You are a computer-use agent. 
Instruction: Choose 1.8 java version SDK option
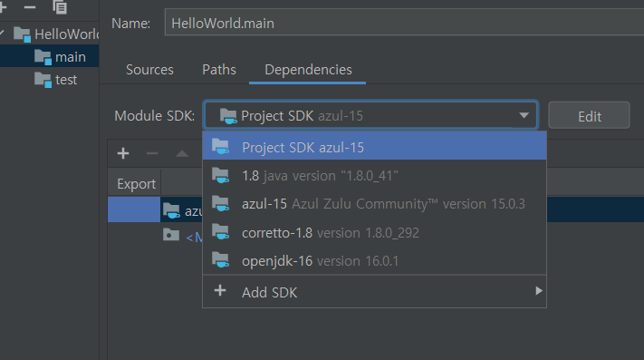coord(374,176)
